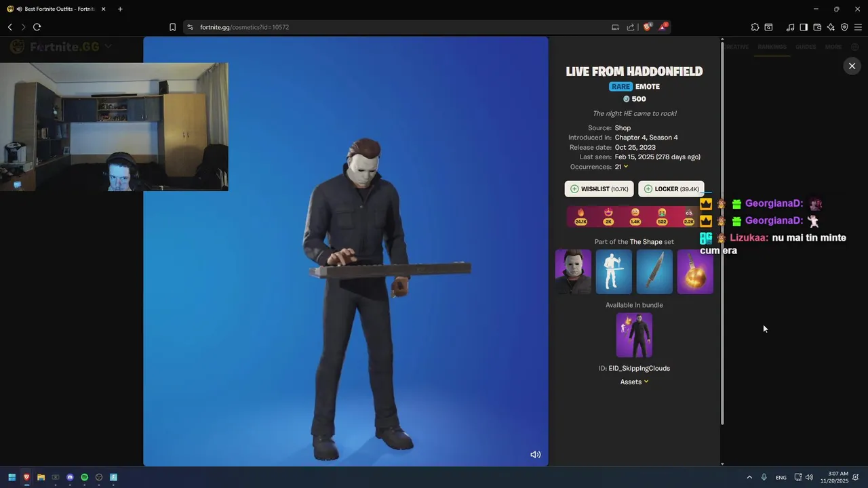Bookmark this page
Screen dimensions: 868x488
pos(172,27)
